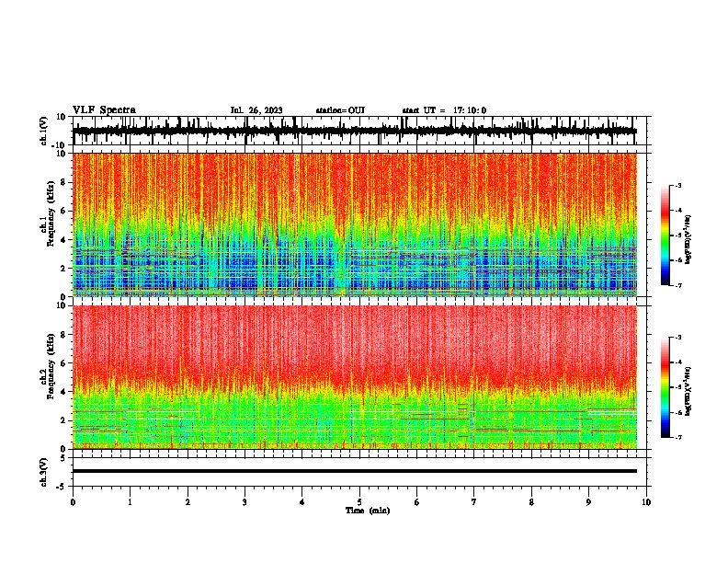Image resolution: width=728 pixels, height=563 pixels.
Task: Click inside the ch.2 spectrogram panel
Action: pos(355,377)
